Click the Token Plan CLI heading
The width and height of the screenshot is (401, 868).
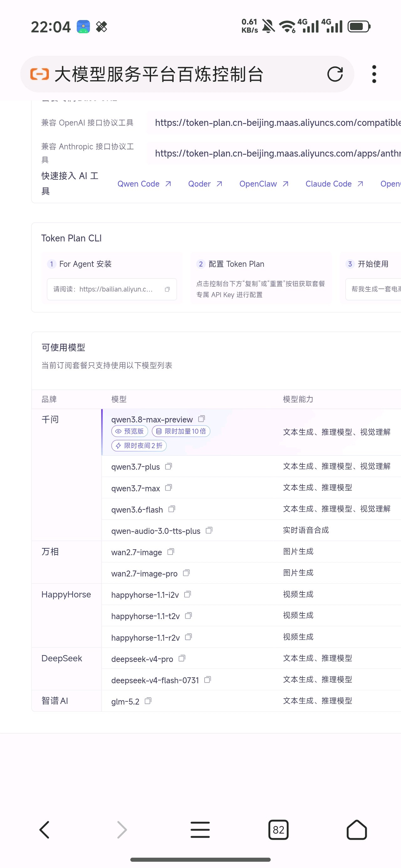tap(71, 238)
